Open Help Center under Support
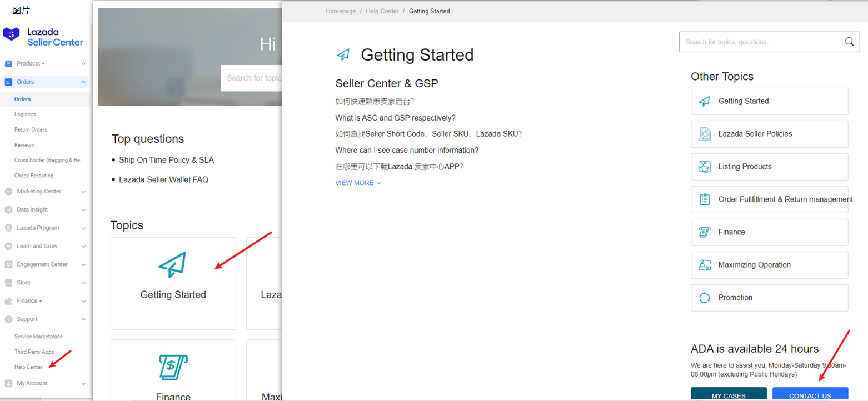Image resolution: width=868 pixels, height=401 pixels. tap(28, 367)
